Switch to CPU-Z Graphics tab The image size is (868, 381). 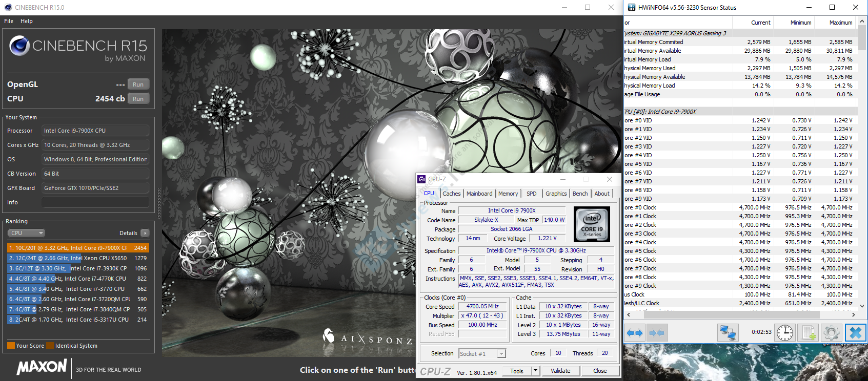pos(556,194)
